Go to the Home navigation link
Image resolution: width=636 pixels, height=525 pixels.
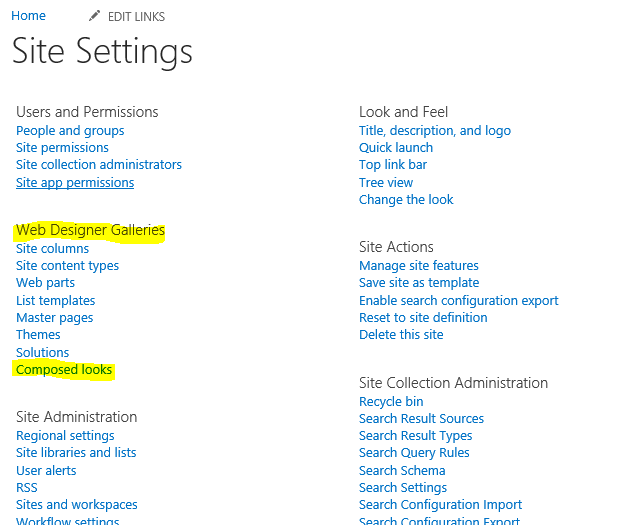click(x=28, y=16)
